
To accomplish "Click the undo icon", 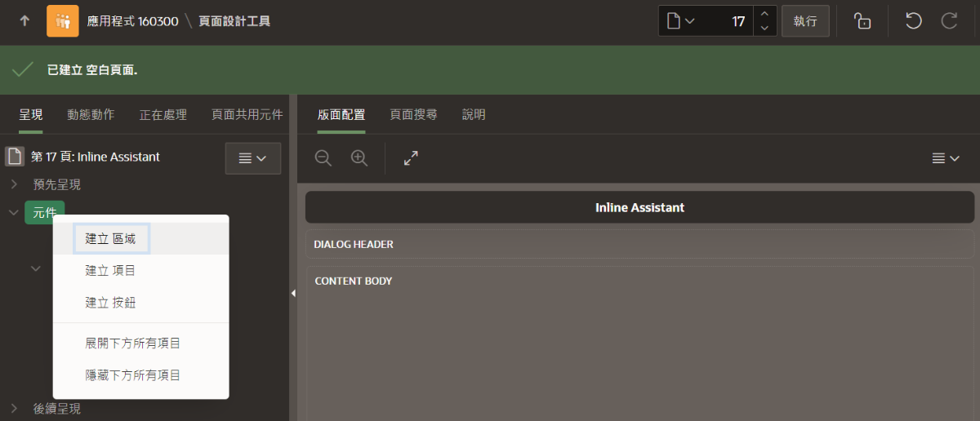I will pyautogui.click(x=914, y=21).
